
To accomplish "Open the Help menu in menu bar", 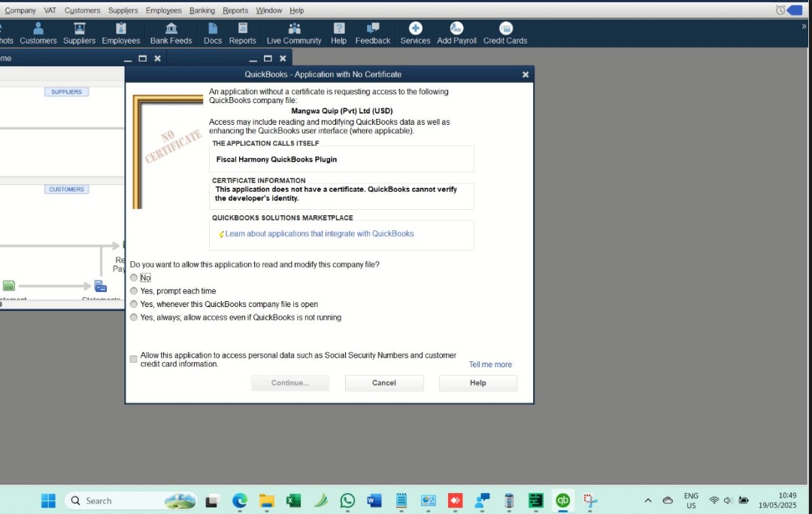I will (297, 11).
